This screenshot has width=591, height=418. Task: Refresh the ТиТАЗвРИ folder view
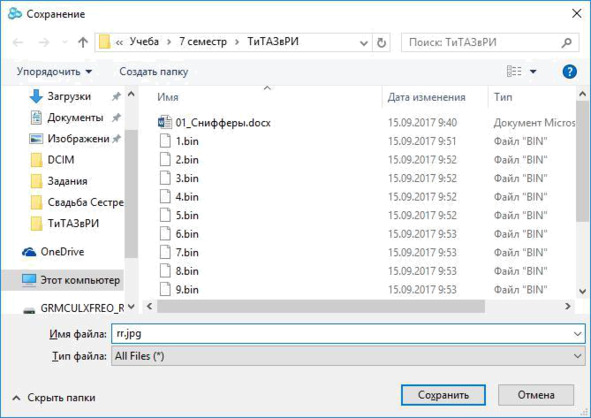381,43
